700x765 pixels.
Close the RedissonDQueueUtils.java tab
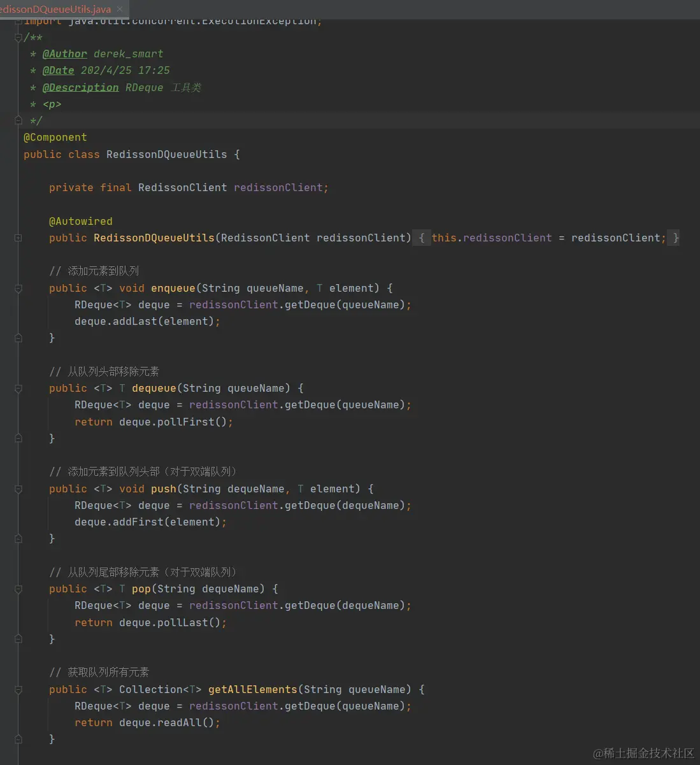(119, 9)
